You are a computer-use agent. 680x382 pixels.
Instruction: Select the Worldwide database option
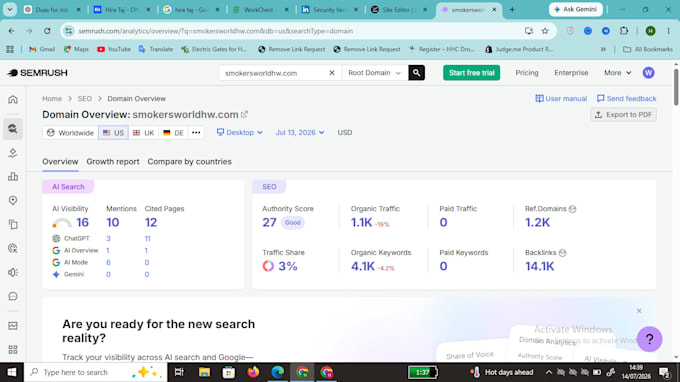[70, 133]
